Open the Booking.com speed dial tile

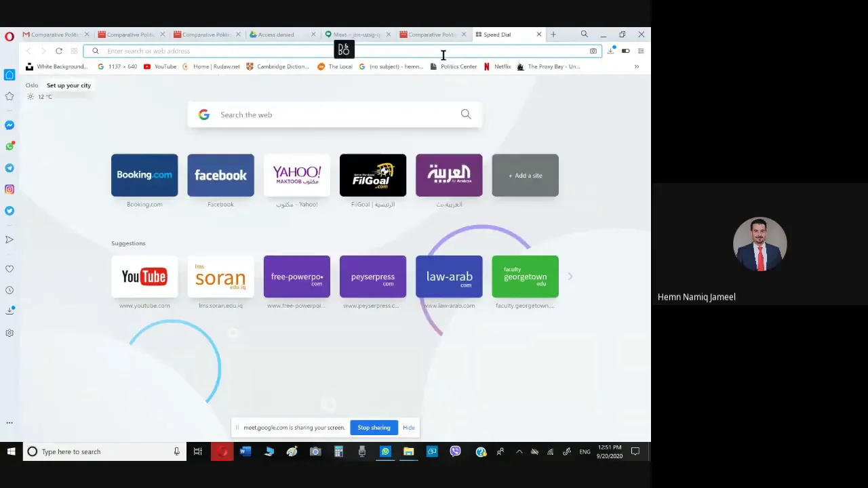144,176
